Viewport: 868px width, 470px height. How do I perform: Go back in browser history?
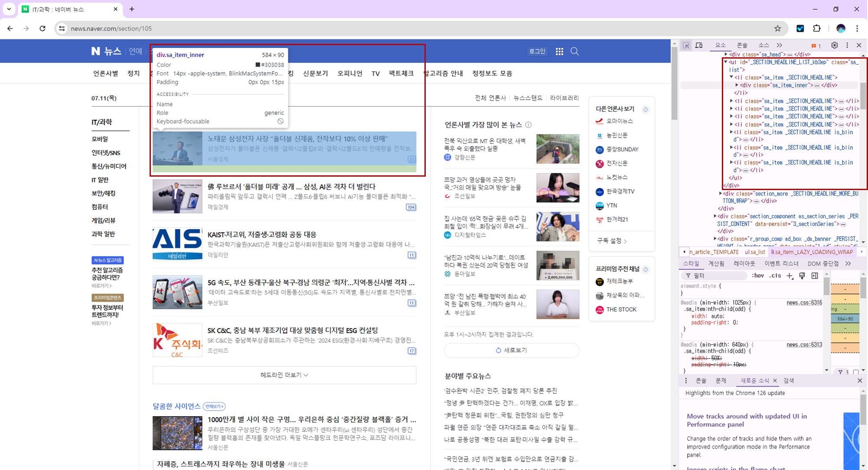[10, 29]
